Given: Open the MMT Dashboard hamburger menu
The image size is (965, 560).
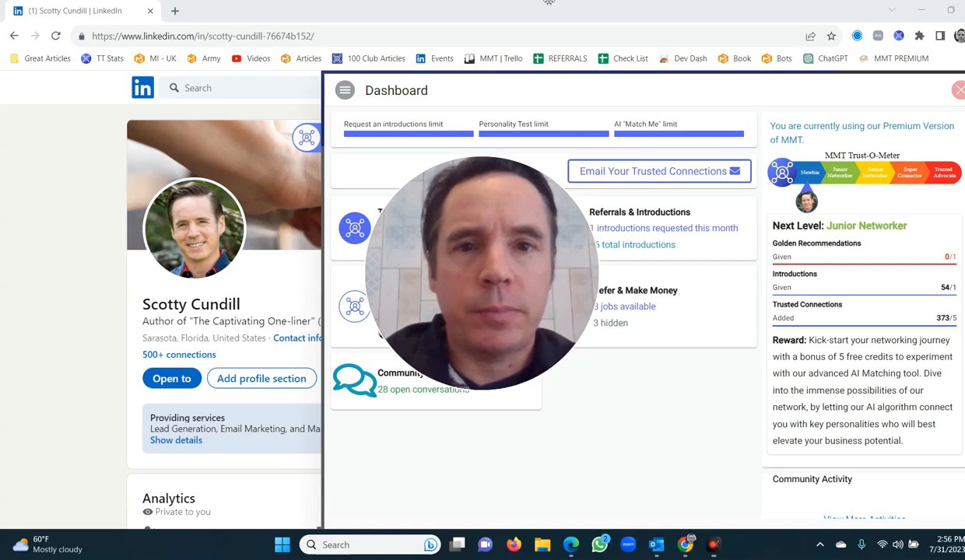Looking at the screenshot, I should pyautogui.click(x=344, y=90).
